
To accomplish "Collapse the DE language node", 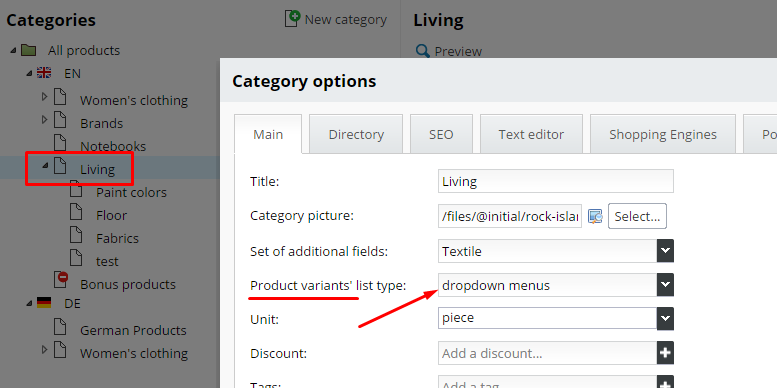I will (x=29, y=303).
